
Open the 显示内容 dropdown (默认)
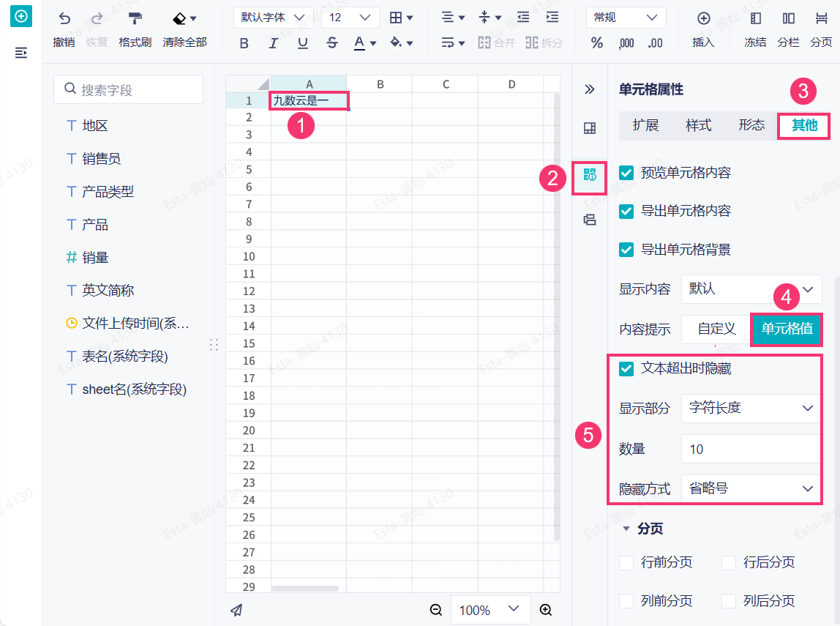751,289
